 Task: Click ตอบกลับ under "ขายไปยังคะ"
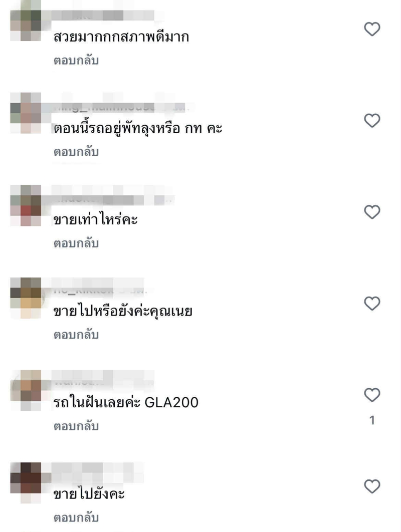[x=76, y=518]
